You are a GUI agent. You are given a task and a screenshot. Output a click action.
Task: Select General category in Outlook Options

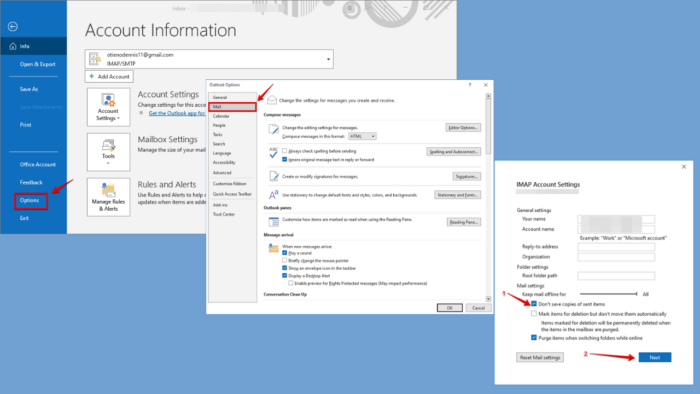point(220,97)
